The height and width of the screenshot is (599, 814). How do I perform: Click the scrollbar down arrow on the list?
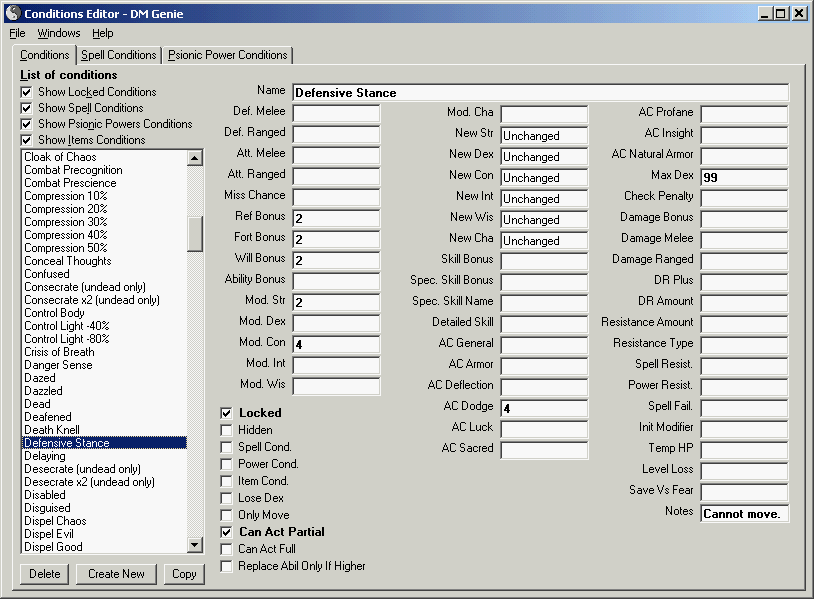pyautogui.click(x=194, y=545)
